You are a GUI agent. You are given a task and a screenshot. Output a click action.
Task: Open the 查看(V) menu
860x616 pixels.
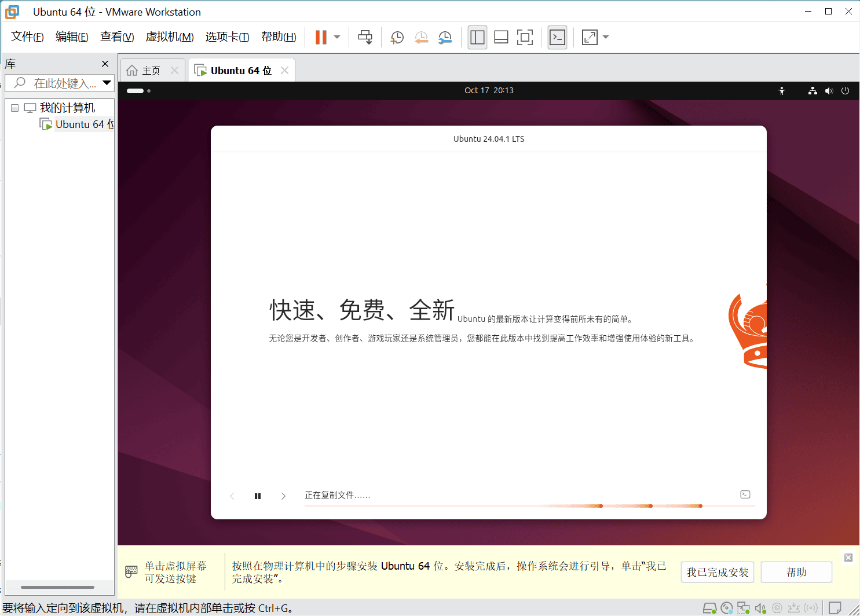(117, 37)
